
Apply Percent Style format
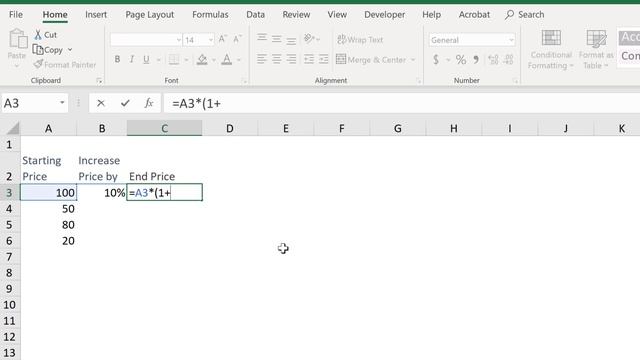[x=461, y=60]
